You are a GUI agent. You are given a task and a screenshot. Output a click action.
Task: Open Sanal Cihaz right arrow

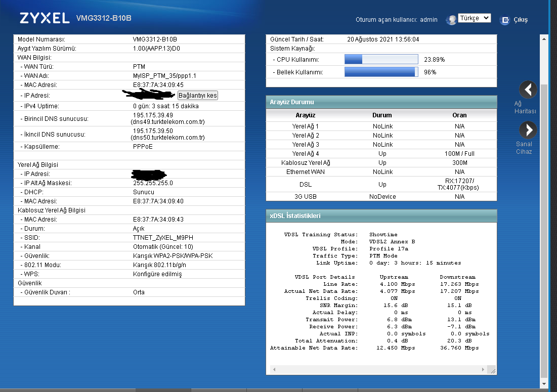point(528,130)
